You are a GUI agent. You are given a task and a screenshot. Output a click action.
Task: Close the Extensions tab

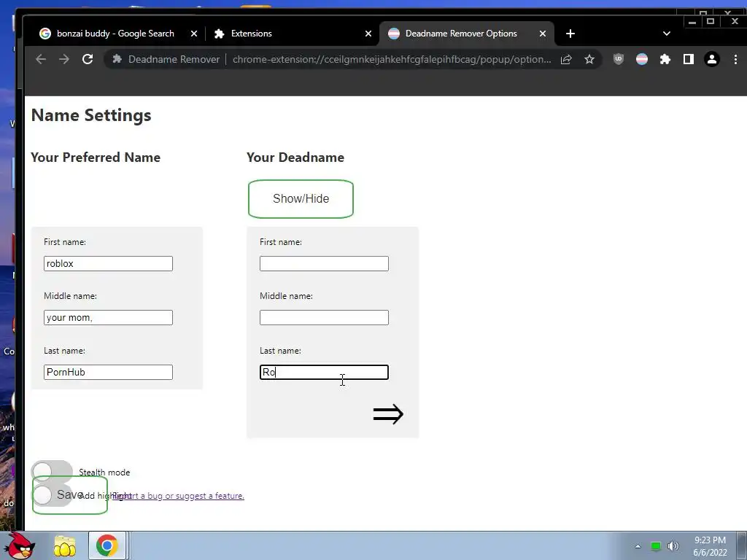(368, 34)
